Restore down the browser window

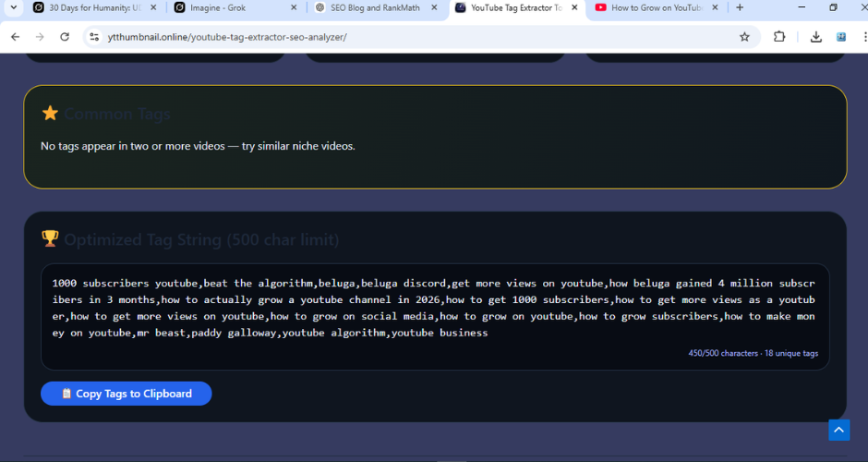(x=833, y=7)
